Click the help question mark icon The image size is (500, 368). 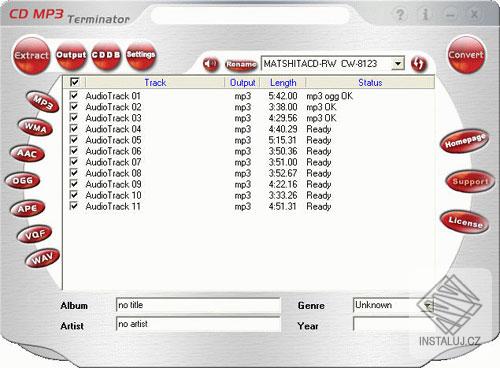400,15
